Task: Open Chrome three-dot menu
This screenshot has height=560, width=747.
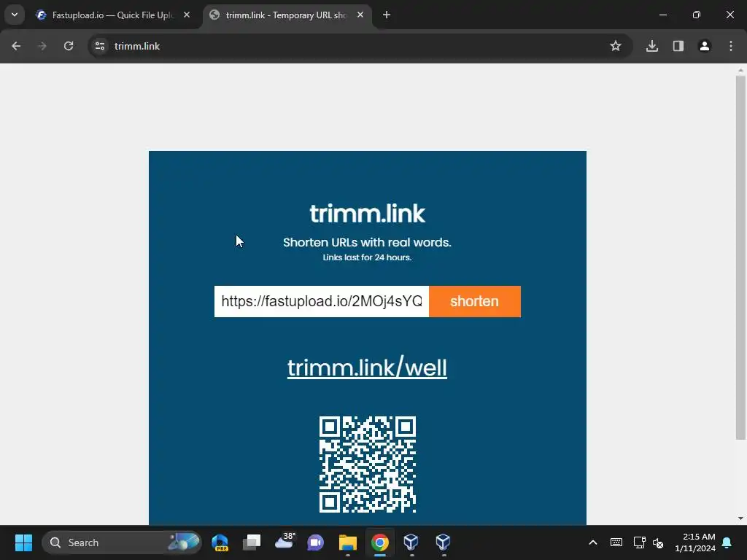Action: point(731,46)
